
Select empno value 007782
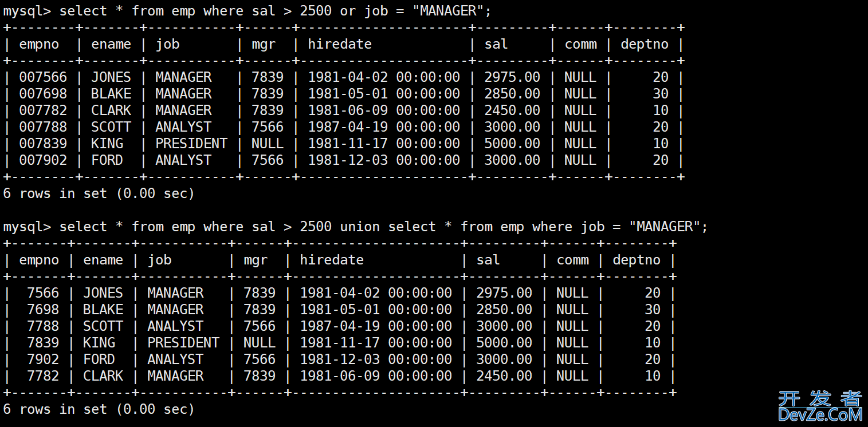[x=43, y=110]
